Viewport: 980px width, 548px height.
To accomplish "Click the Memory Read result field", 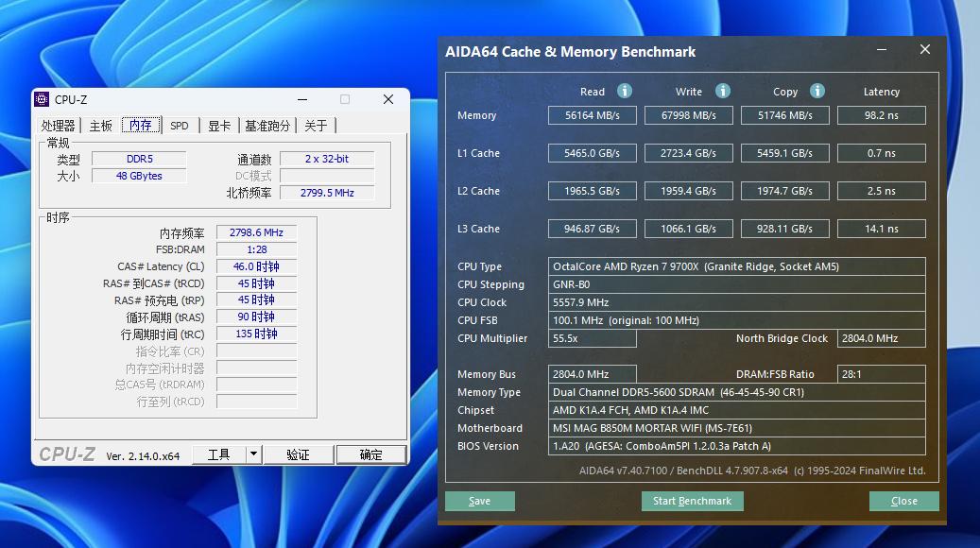I will click(593, 115).
